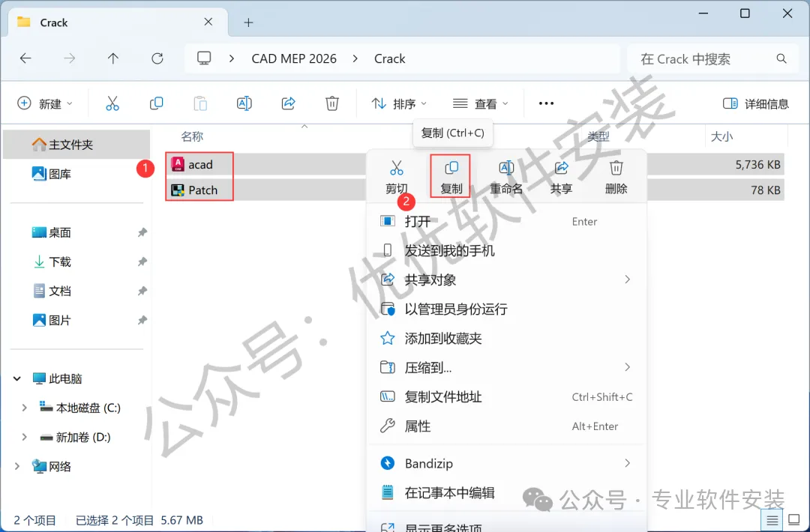Open the Bandizip submenu
This screenshot has height=532, width=810.
pos(506,463)
